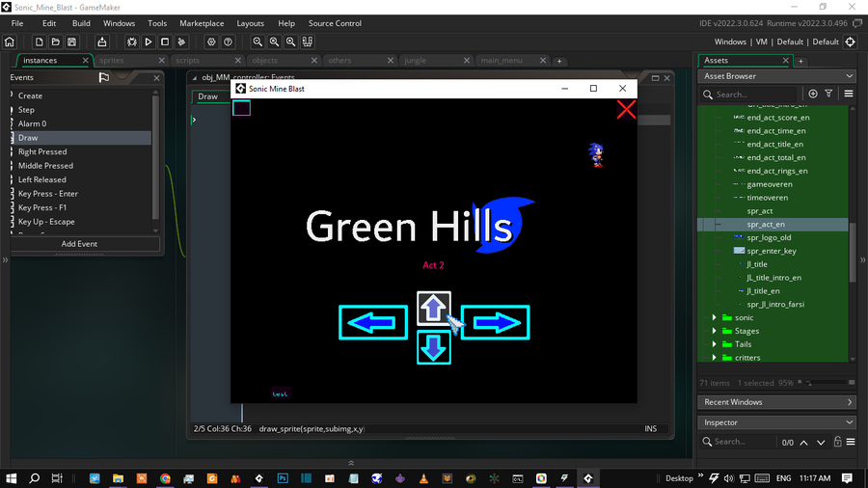This screenshot has width=868, height=488.
Task: Click the Asset Browser vertical scrollbar
Action: pos(853,252)
